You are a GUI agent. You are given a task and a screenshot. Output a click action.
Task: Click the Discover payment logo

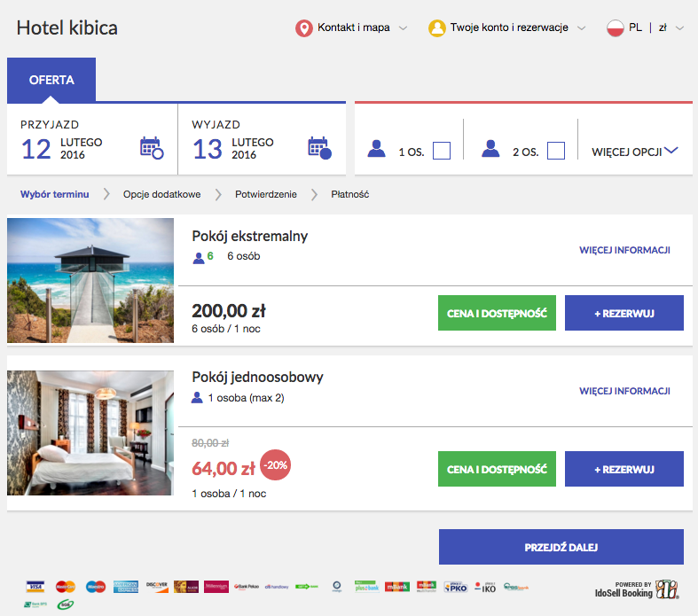point(157,586)
